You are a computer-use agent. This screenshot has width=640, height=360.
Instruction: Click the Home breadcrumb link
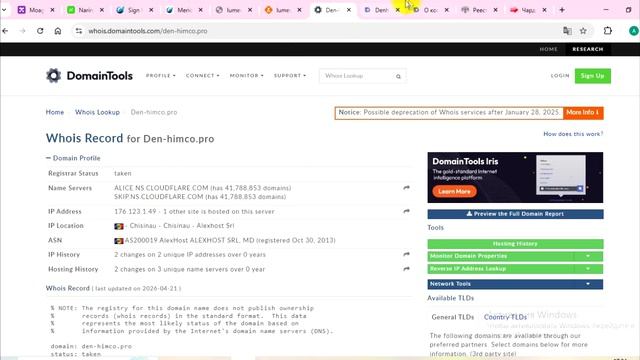point(55,112)
